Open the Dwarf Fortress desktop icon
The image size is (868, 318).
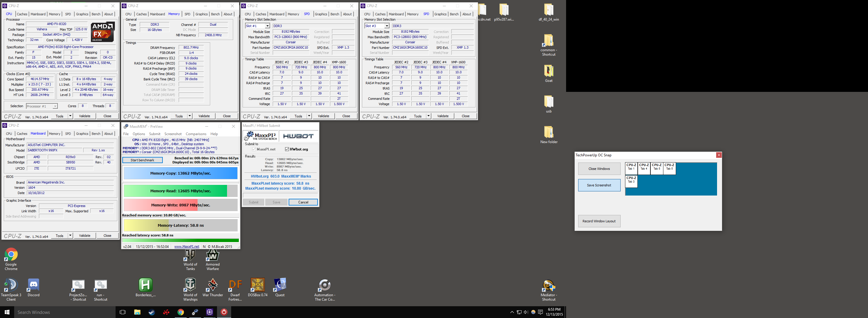click(x=235, y=289)
